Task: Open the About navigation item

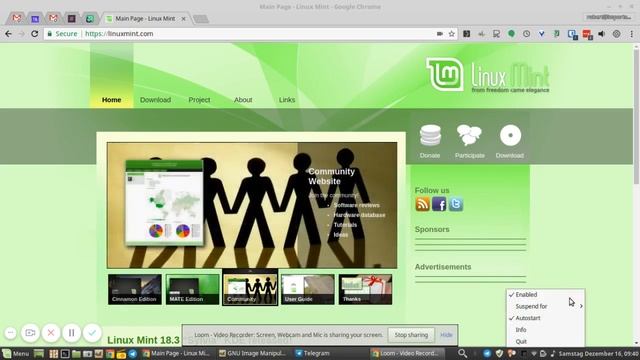Action: (x=243, y=100)
